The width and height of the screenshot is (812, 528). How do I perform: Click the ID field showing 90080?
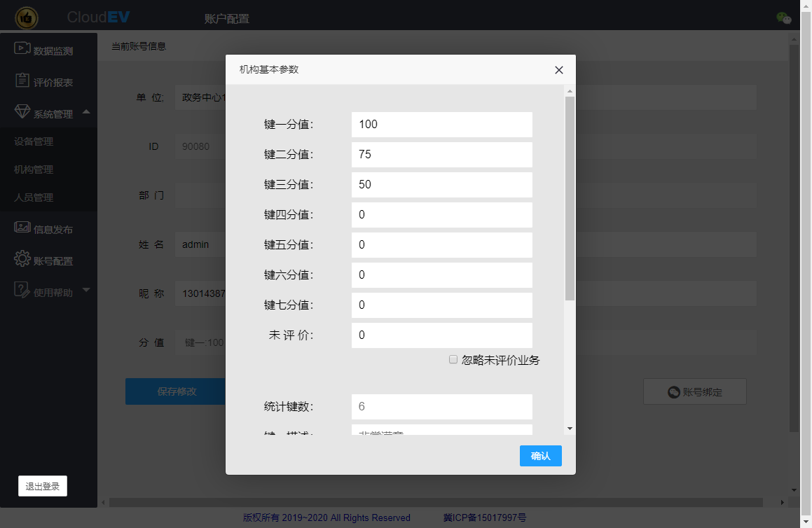(200, 146)
